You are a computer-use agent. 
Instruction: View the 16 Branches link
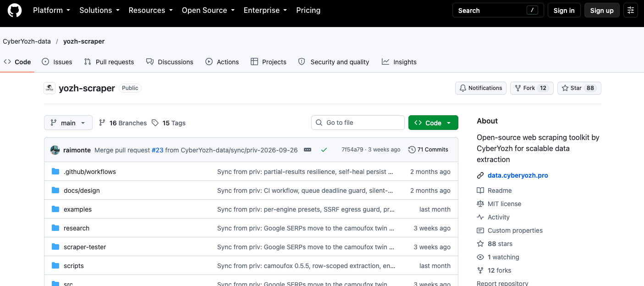tap(123, 123)
